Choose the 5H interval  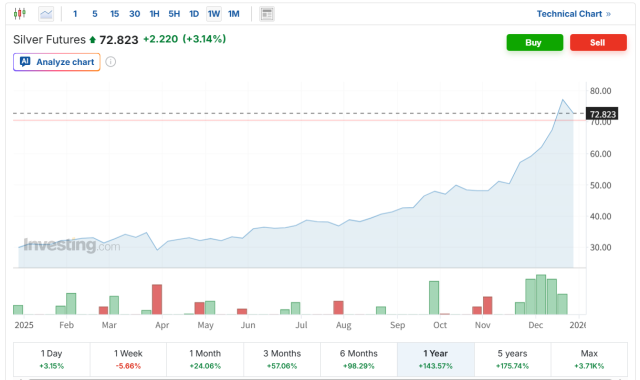(x=174, y=14)
